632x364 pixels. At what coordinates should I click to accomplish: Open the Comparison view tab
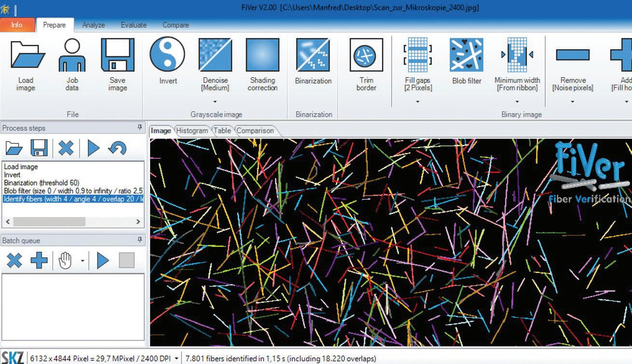click(255, 131)
